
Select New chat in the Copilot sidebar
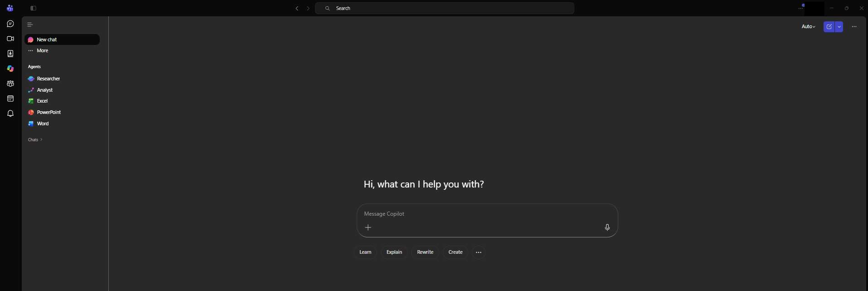pos(62,39)
